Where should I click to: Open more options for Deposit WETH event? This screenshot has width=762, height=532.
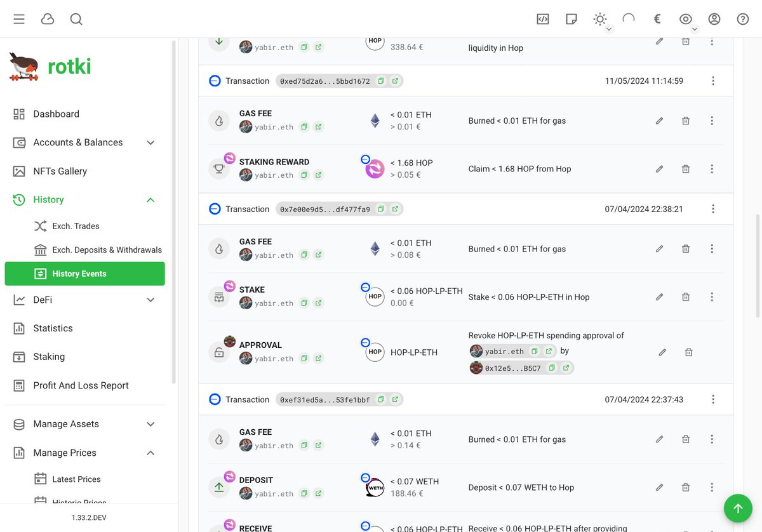[712, 488]
